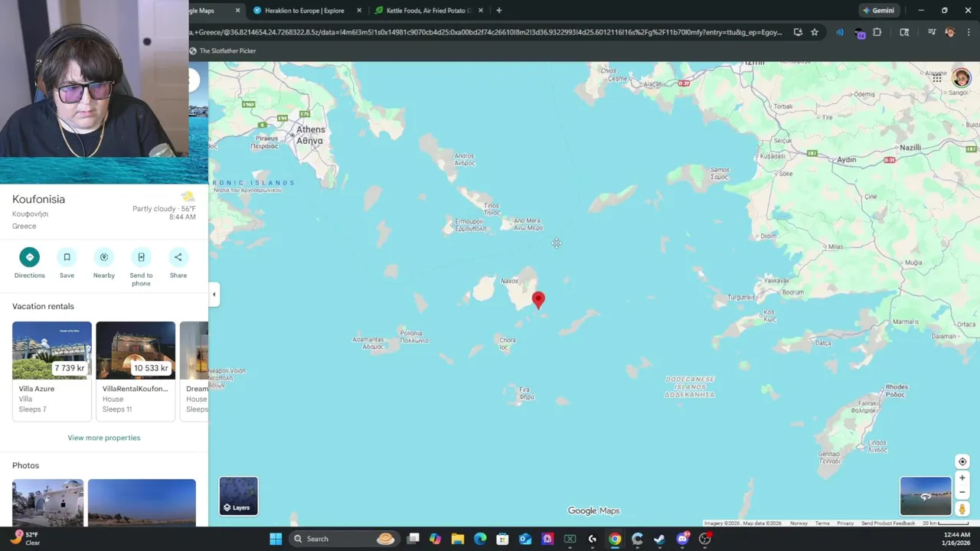This screenshot has height=551, width=980.
Task: Click the Athens label on the map
Action: 310,135
